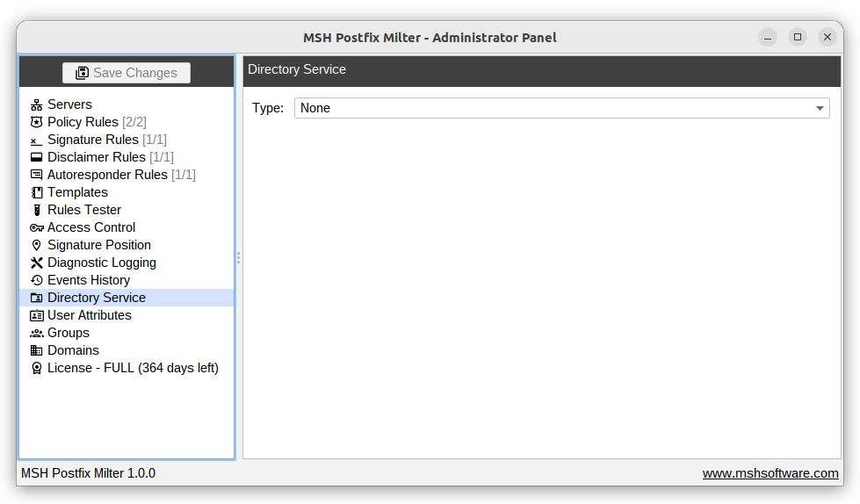Open Autoresponder Rules section
The height and width of the screenshot is (504, 860).
click(121, 175)
